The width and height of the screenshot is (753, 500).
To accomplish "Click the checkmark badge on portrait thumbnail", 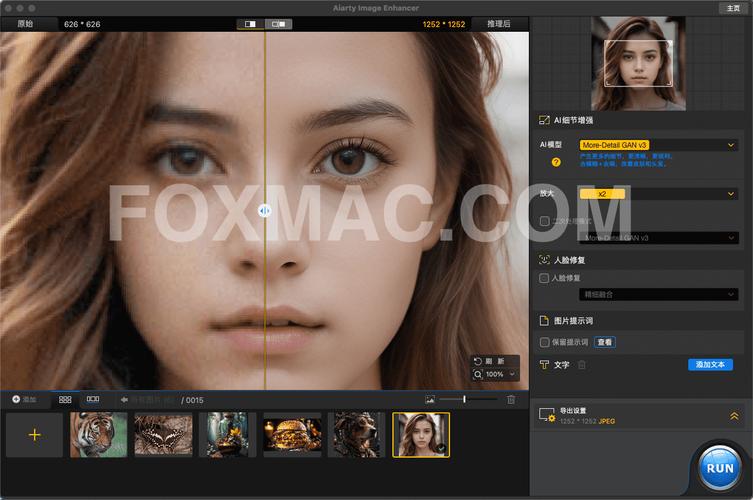I will [441, 449].
